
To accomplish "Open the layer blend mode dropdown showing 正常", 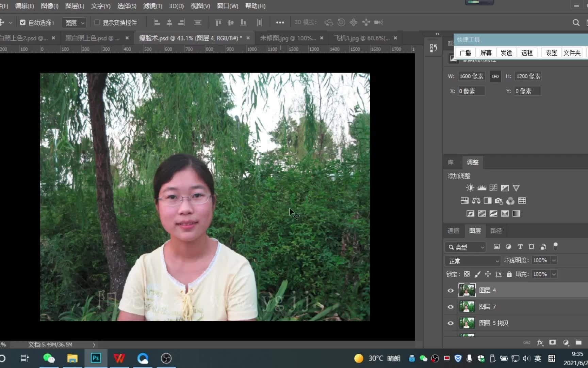I will click(x=472, y=261).
